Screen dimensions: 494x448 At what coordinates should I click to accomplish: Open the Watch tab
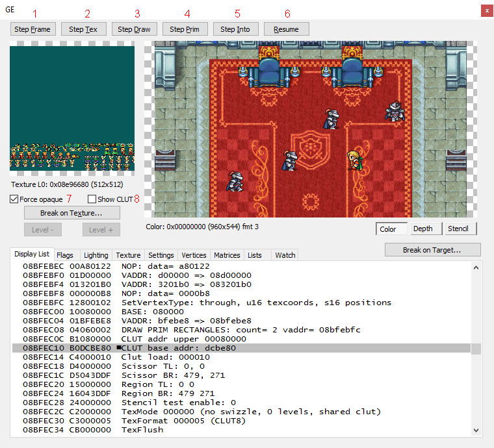285,255
